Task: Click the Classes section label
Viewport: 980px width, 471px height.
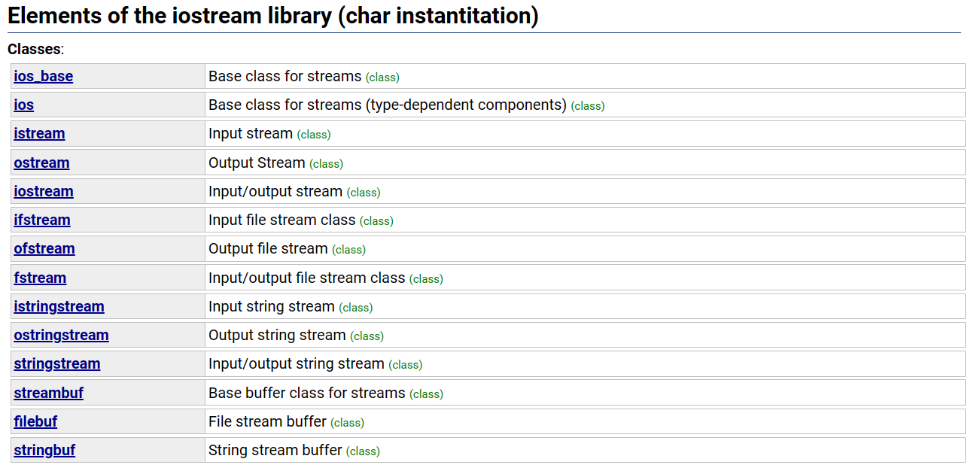Action: tap(32, 49)
